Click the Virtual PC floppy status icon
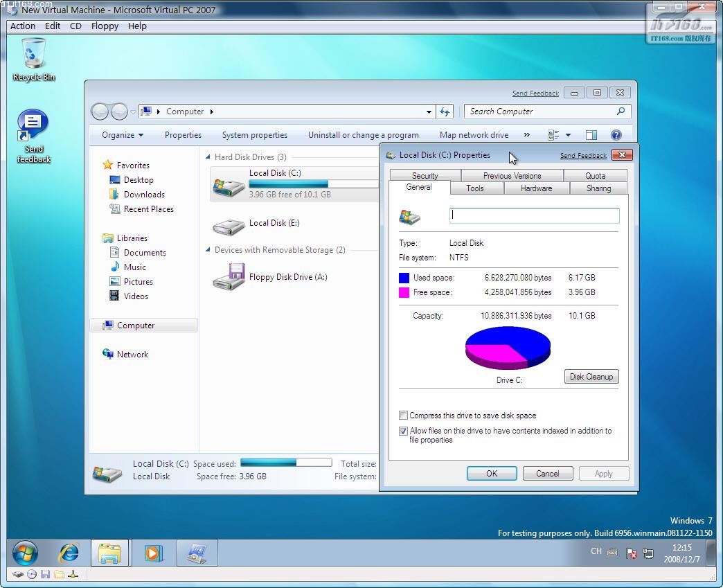723x588 pixels. click(x=45, y=575)
